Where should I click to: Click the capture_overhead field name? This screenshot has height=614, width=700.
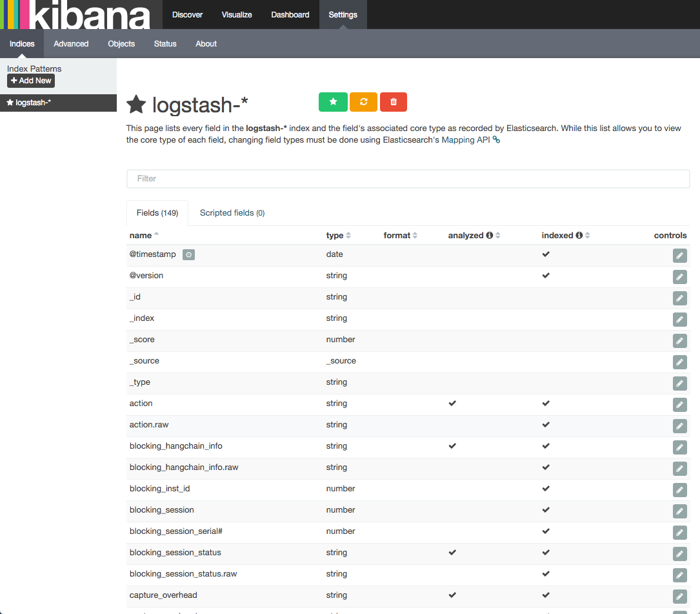pyautogui.click(x=163, y=595)
